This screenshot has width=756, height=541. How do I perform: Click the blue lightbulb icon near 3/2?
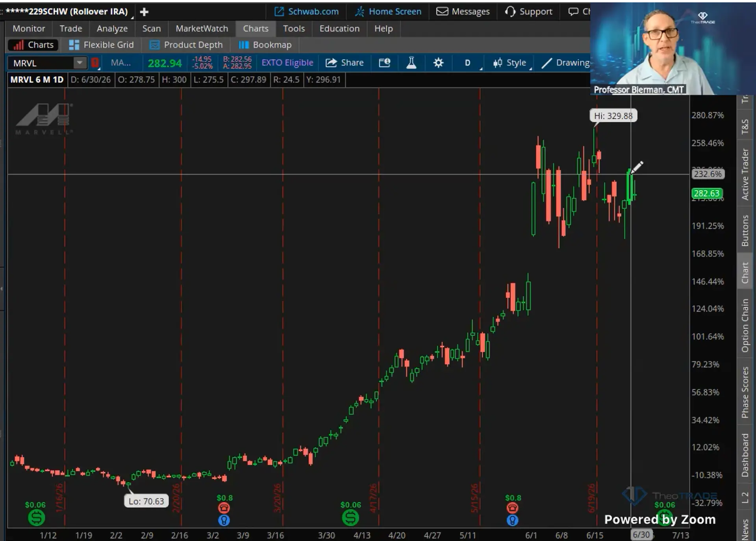pos(224,521)
